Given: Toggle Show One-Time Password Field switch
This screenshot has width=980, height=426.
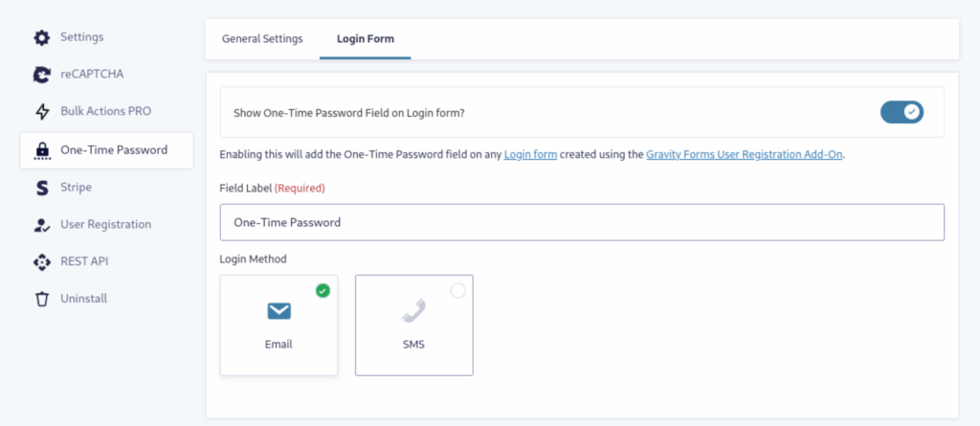Looking at the screenshot, I should click(x=902, y=112).
